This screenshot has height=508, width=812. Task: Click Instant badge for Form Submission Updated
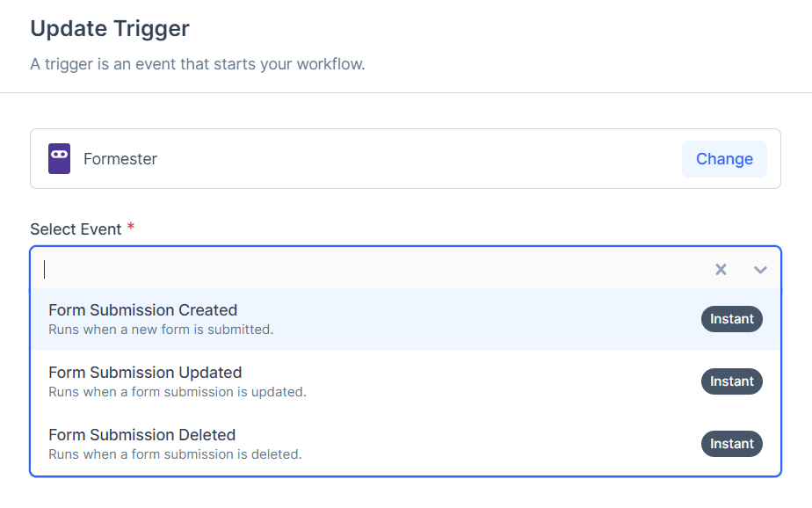pos(731,381)
